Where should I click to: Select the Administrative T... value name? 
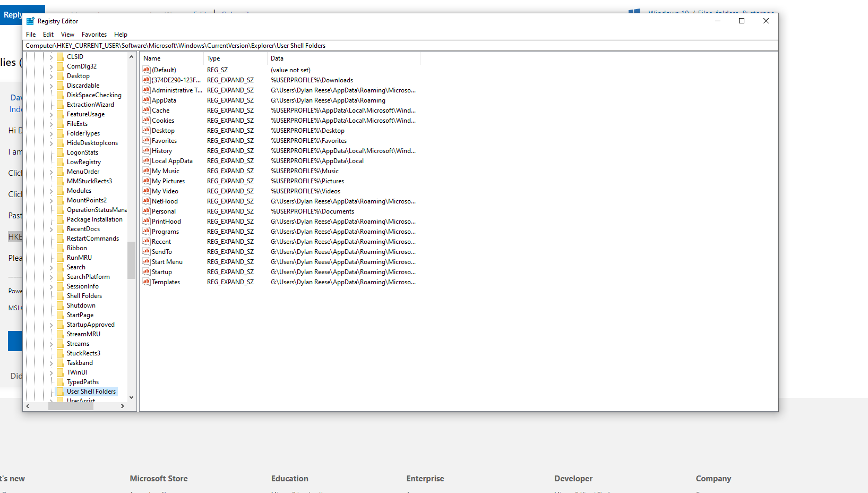pyautogui.click(x=177, y=90)
